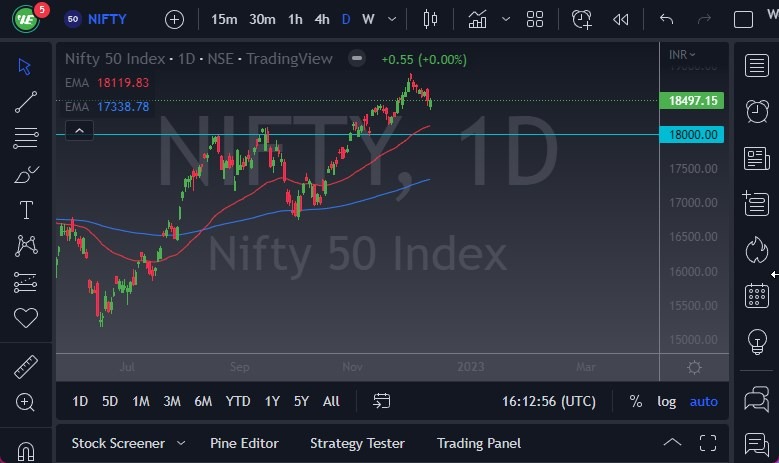Image resolution: width=779 pixels, height=463 pixels.
Task: Click the NIFTY symbol search
Action: (x=107, y=19)
